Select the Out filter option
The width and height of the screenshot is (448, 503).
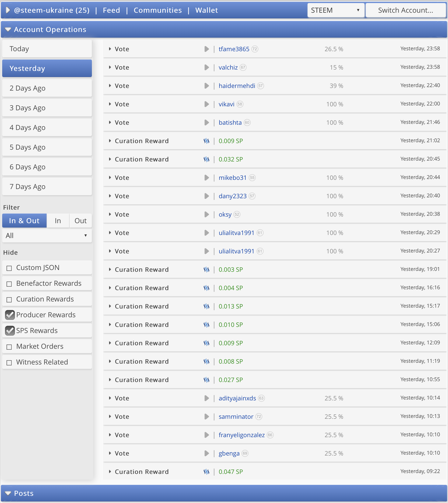pos(80,221)
